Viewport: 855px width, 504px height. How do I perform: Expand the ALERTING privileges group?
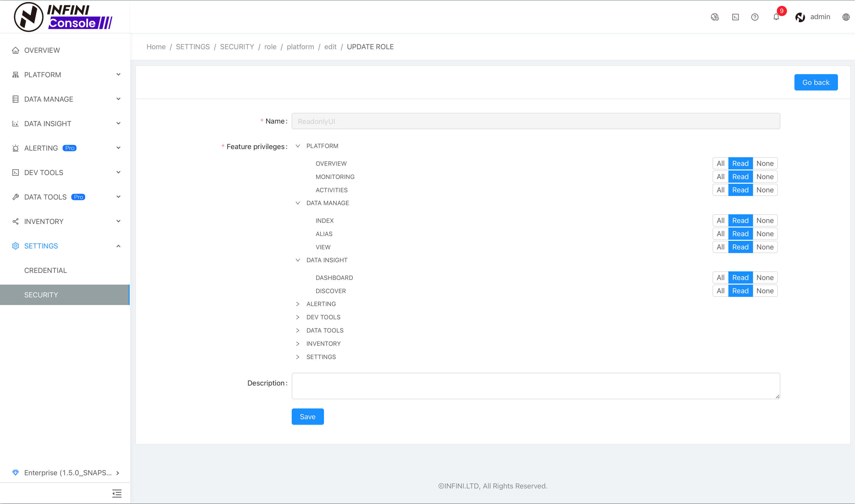coord(298,304)
